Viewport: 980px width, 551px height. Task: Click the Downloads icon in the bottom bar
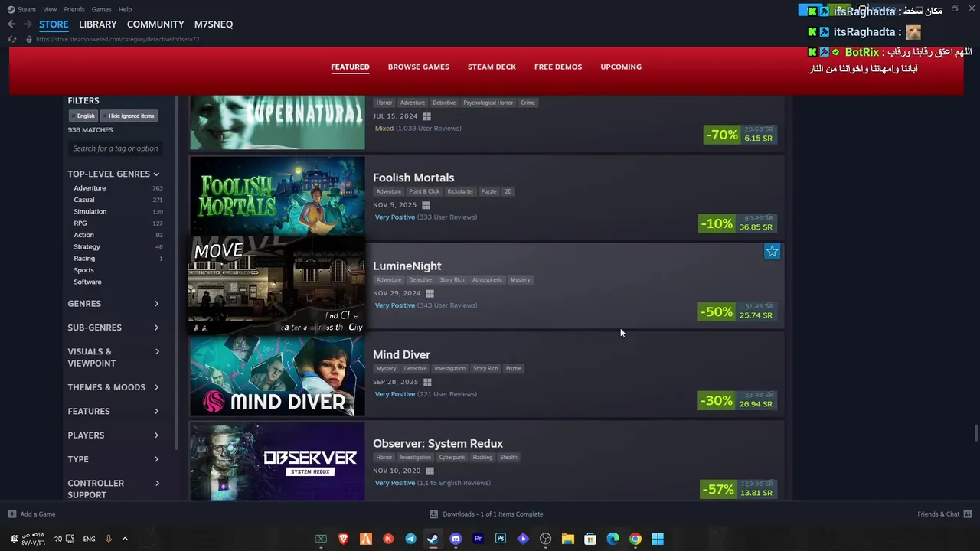[433, 514]
